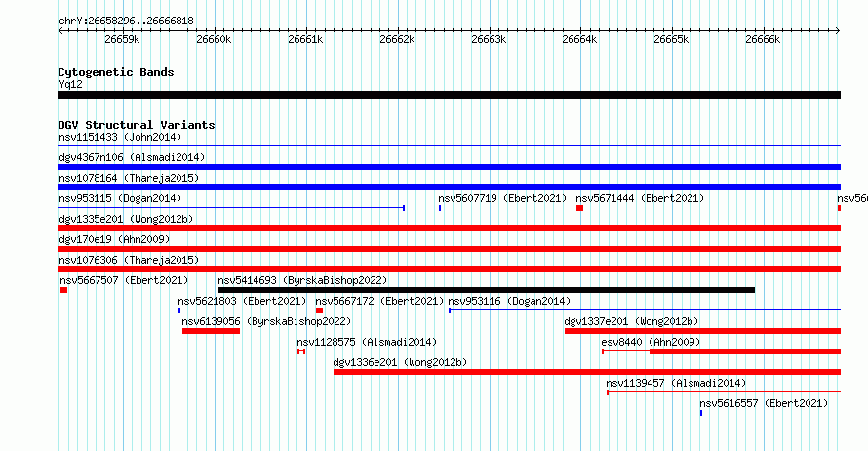Click the nsv5671444 (Ebert2021) label

640,198
